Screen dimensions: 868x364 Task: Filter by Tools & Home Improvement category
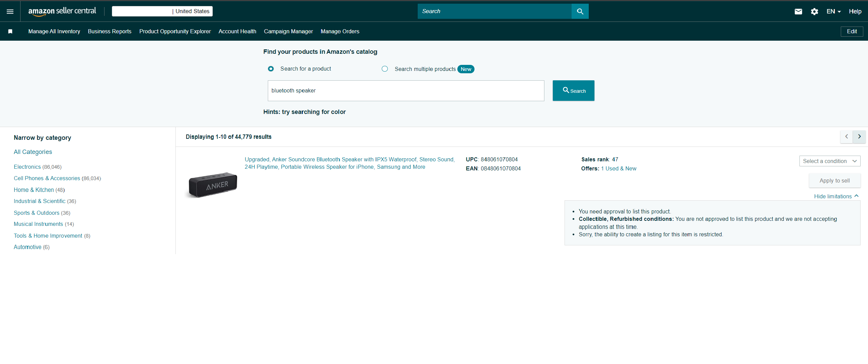click(48, 236)
